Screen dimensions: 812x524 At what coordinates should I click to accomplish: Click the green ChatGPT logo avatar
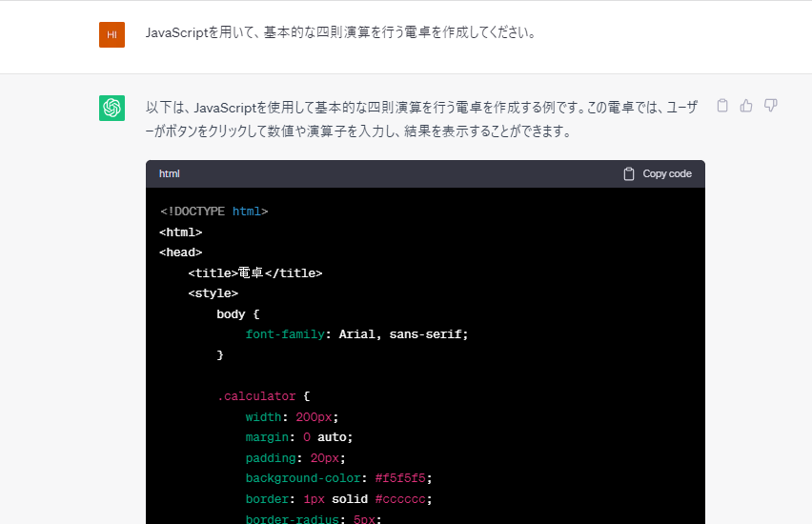(x=112, y=108)
